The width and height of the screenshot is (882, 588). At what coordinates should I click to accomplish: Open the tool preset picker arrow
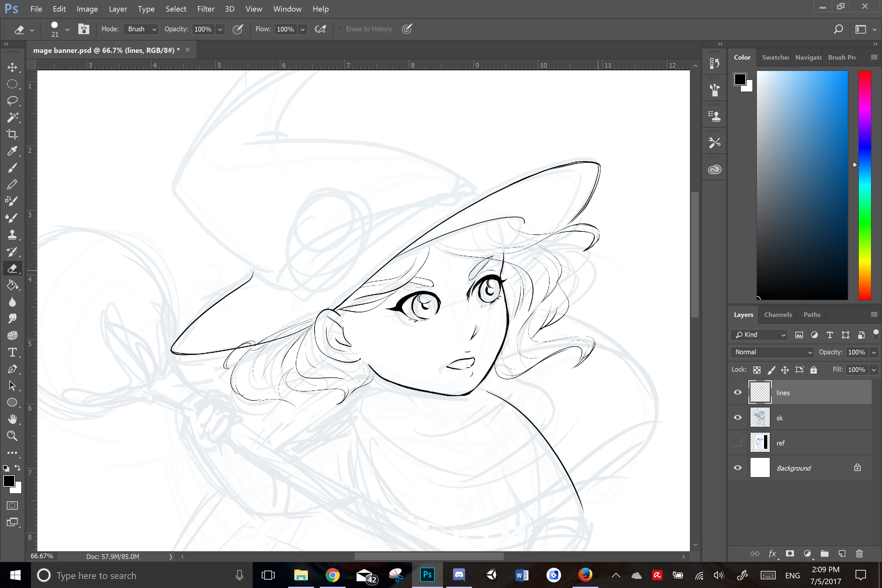coord(32,30)
